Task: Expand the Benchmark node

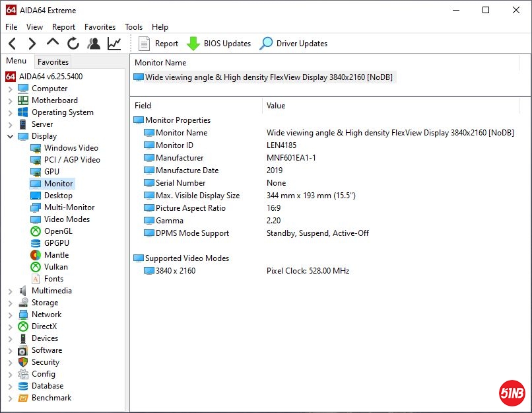Action: click(10, 398)
